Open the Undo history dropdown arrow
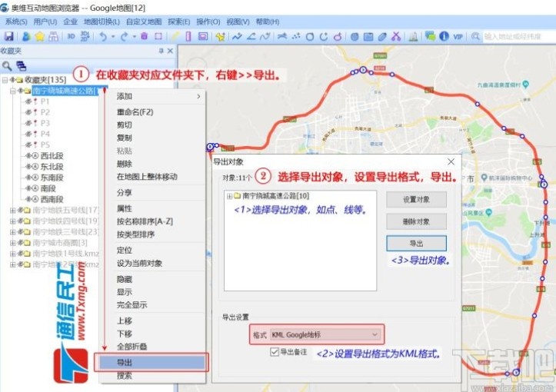This screenshot has height=392, width=556. 113,36
